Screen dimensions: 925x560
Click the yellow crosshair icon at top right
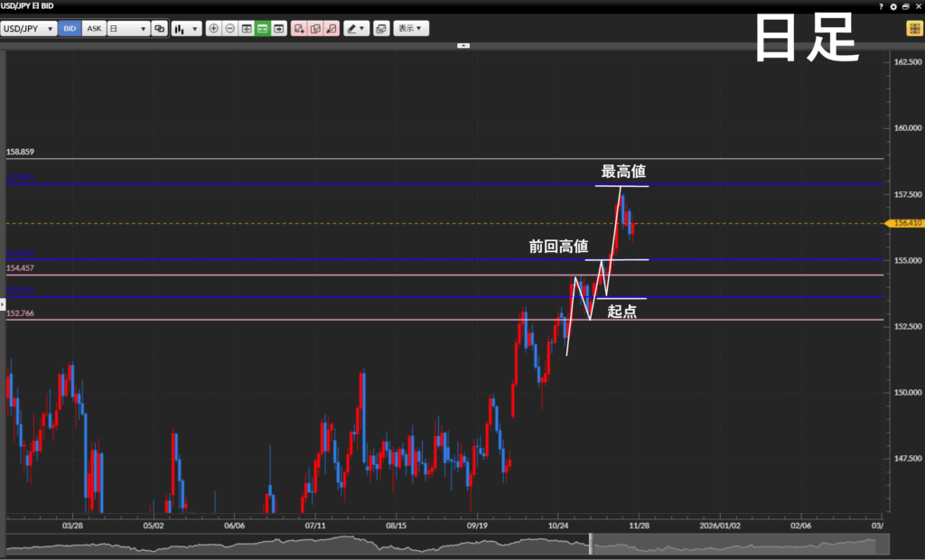pos(913,28)
